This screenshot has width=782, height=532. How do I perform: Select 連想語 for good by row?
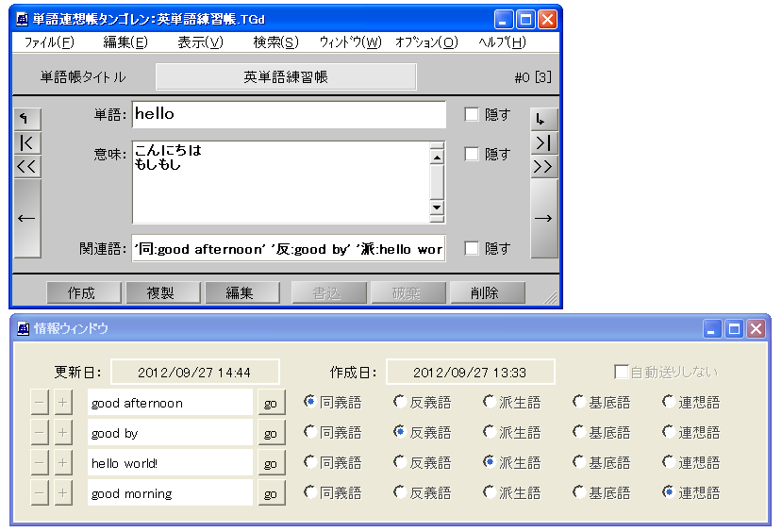pyautogui.click(x=670, y=432)
